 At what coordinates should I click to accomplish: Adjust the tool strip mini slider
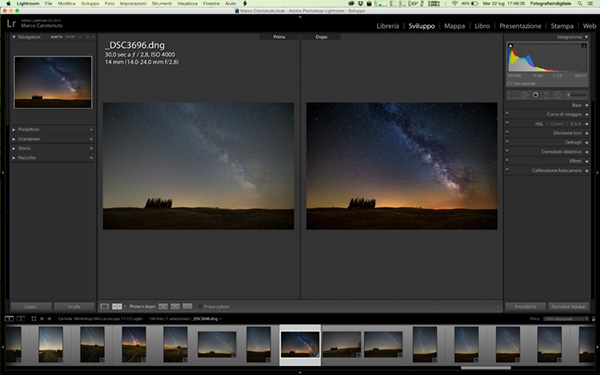pyautogui.click(x=577, y=95)
